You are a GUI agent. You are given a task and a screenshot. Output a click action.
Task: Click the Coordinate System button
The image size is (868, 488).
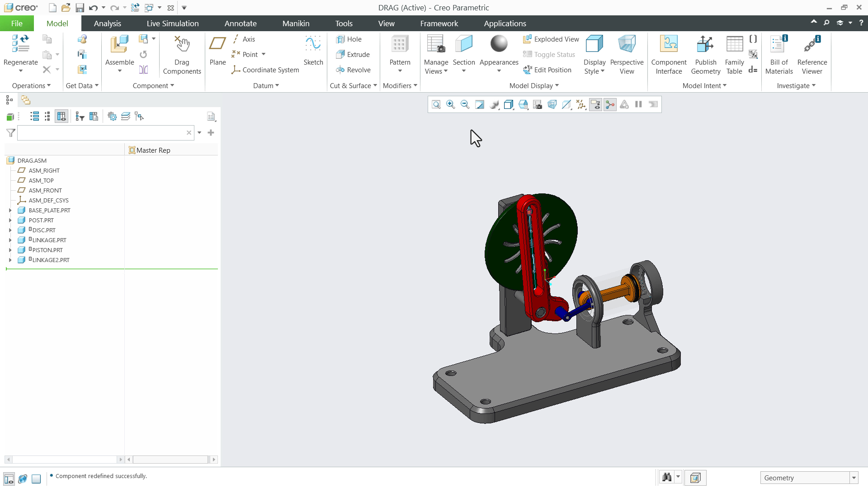pyautogui.click(x=265, y=70)
